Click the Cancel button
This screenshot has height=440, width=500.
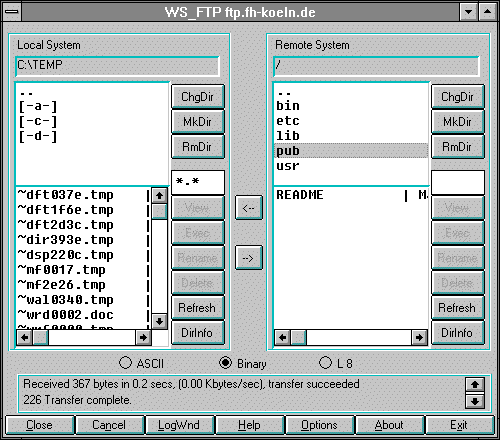point(109,425)
